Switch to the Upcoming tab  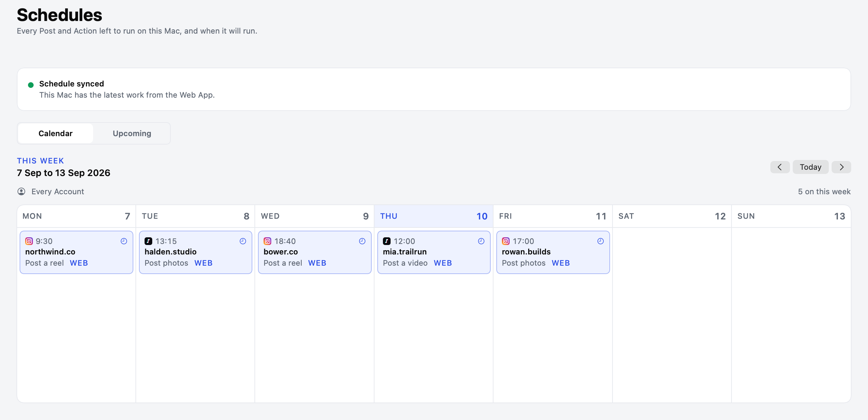coord(132,133)
